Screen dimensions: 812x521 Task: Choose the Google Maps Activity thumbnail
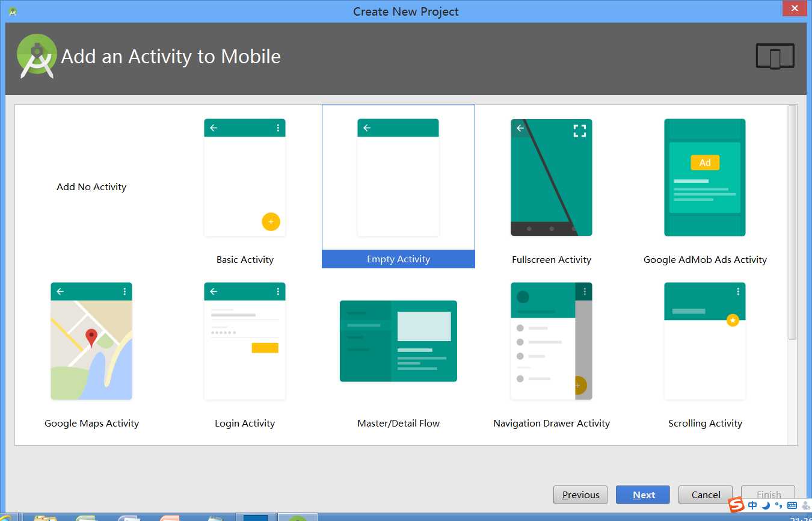[x=91, y=341]
